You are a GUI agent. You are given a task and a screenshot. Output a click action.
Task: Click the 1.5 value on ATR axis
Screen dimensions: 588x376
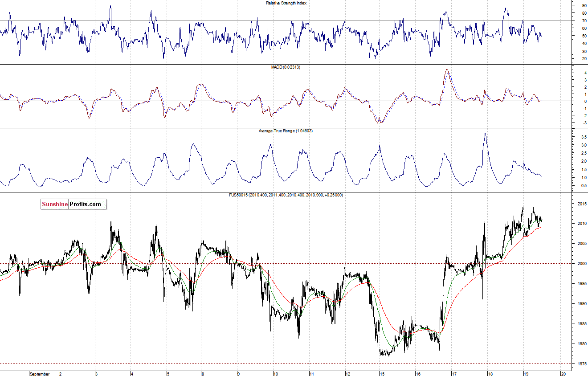(584, 169)
